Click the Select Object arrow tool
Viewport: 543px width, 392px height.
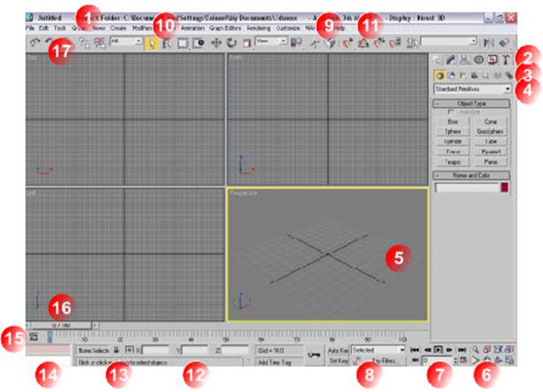[151, 43]
